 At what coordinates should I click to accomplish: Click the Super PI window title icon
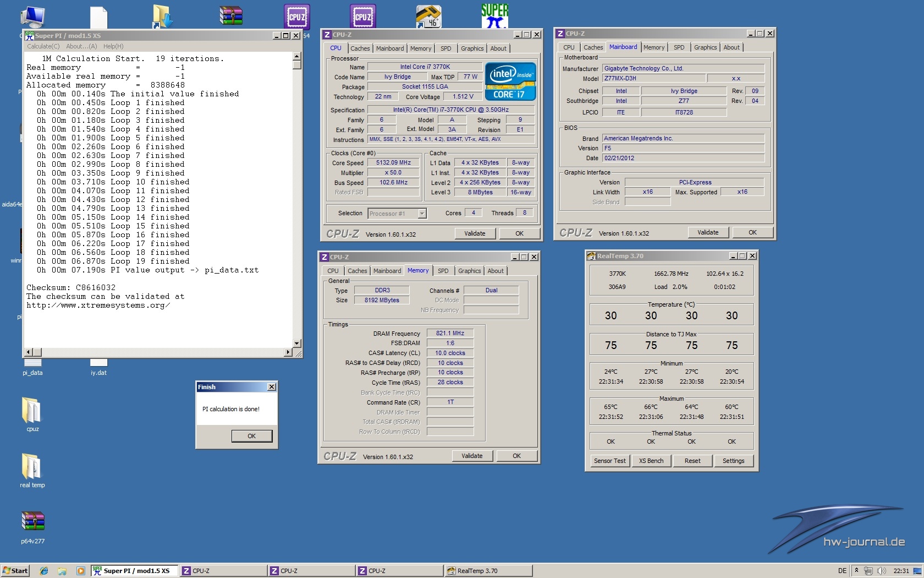pos(30,35)
